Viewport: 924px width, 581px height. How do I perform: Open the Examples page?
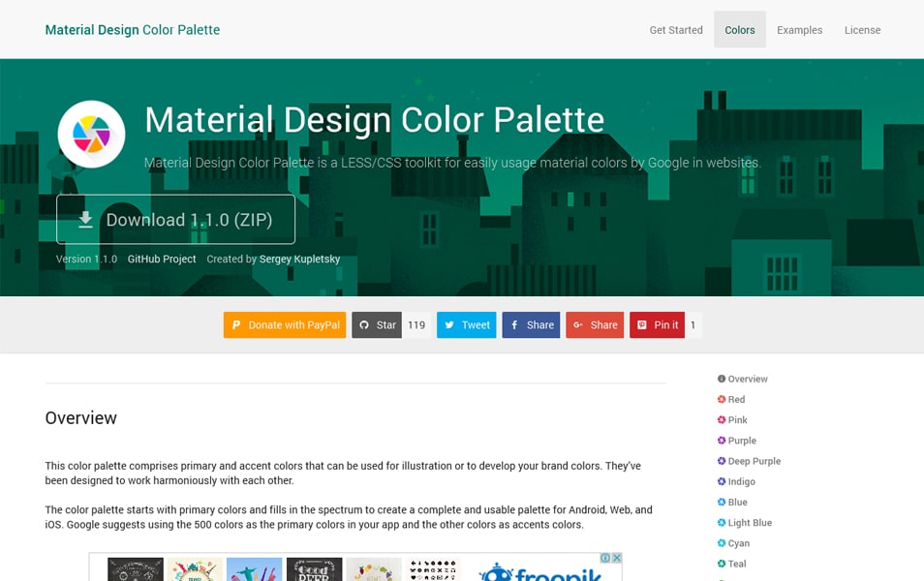coord(799,29)
